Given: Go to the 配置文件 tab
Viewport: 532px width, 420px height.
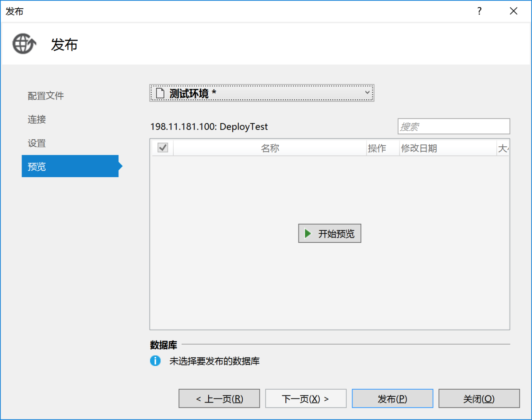Looking at the screenshot, I should click(46, 96).
